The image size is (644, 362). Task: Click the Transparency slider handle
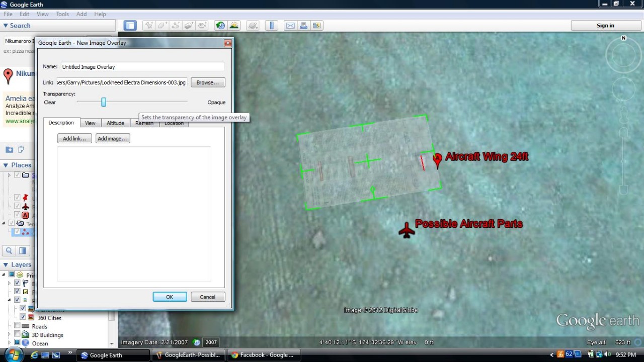coord(104,102)
